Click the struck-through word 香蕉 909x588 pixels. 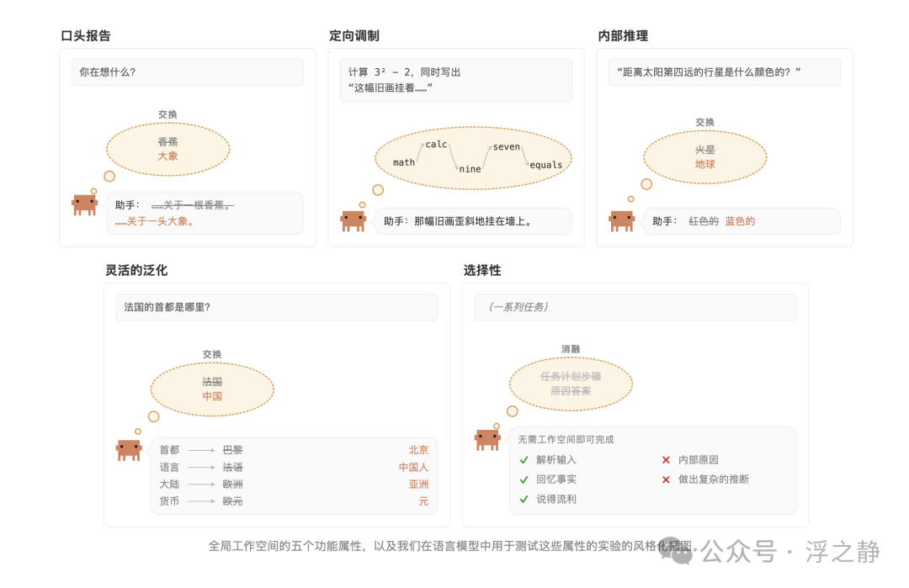point(168,142)
